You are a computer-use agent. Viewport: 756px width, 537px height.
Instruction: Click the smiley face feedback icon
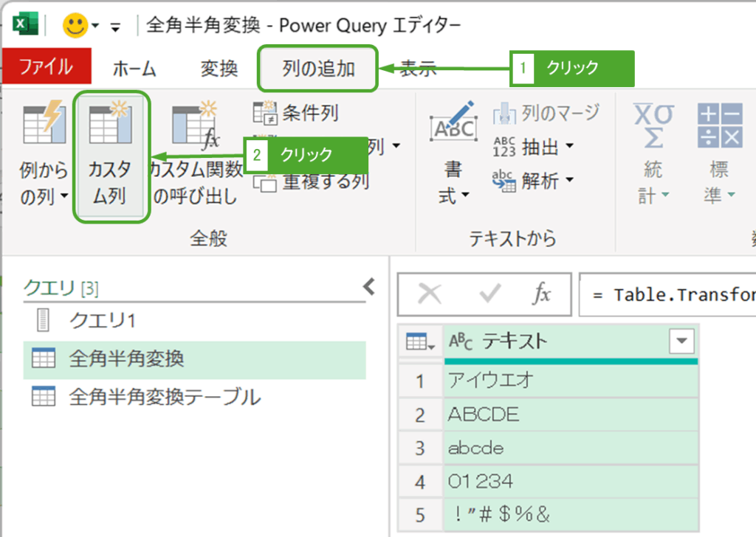point(75,25)
